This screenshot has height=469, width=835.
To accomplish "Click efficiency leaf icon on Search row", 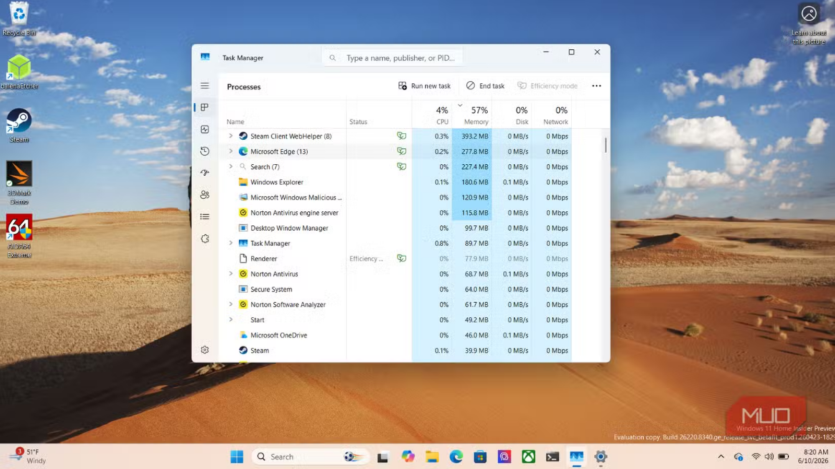I will tap(402, 167).
